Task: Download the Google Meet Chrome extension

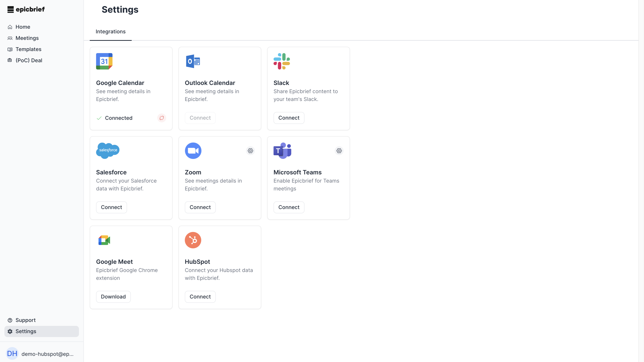Action: (113, 297)
